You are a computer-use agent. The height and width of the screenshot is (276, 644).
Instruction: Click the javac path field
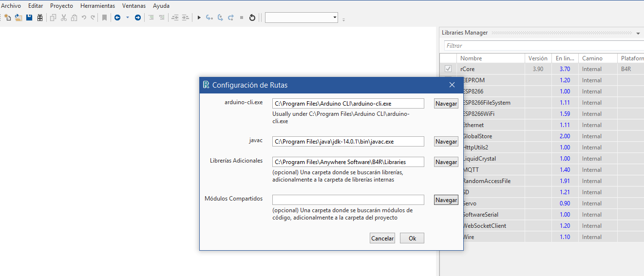coord(348,142)
